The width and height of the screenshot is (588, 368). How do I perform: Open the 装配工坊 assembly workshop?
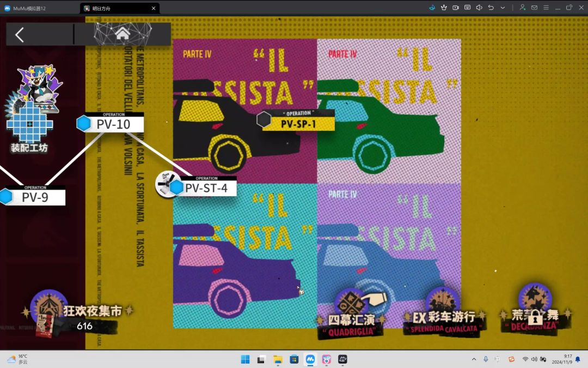pyautogui.click(x=30, y=109)
